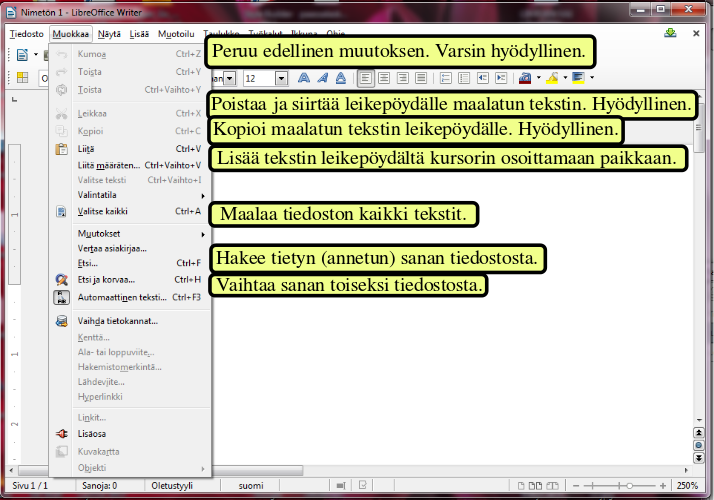Select Liitä paste entry

130,149
